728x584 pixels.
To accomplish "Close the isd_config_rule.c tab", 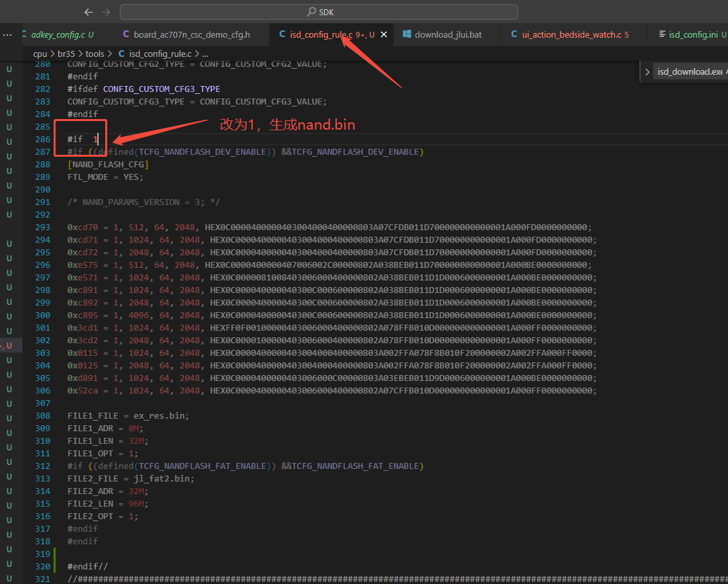I will click(384, 35).
